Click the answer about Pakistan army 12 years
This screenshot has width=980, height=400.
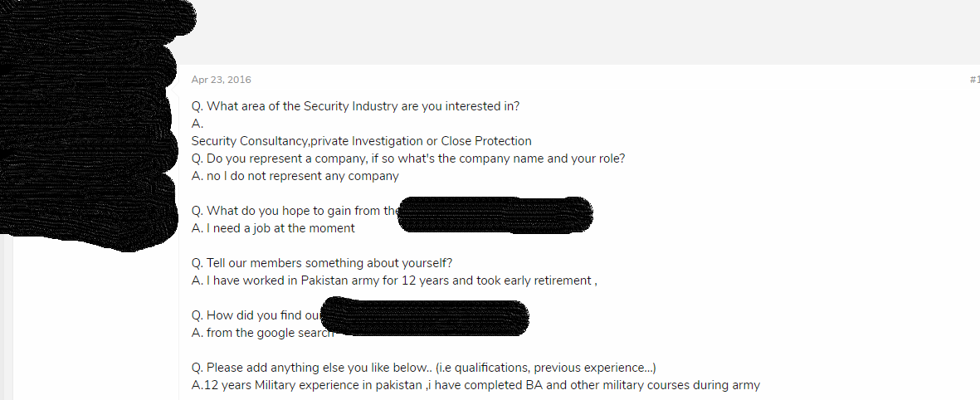pos(394,280)
